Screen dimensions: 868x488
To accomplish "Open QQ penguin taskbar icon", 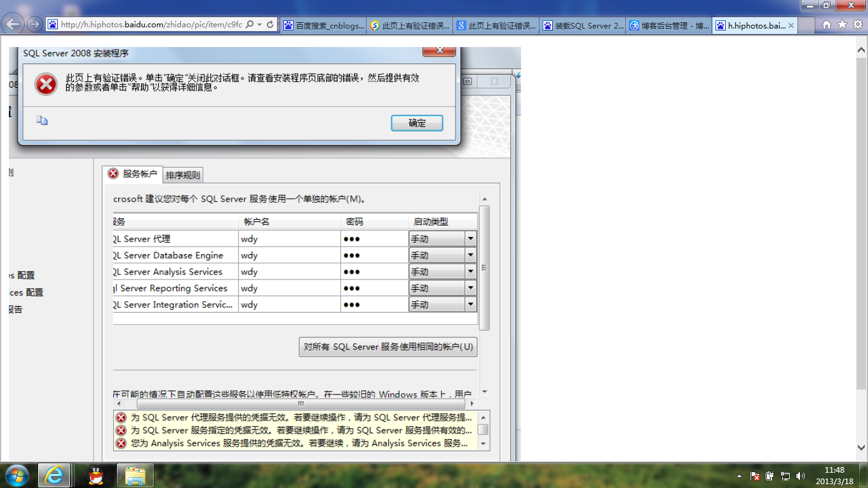I will tap(96, 475).
